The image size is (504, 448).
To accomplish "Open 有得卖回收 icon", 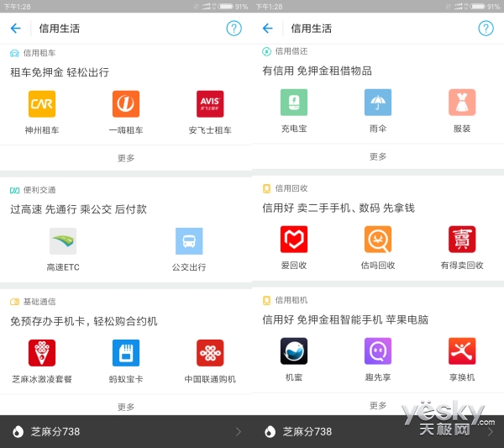I will (462, 239).
